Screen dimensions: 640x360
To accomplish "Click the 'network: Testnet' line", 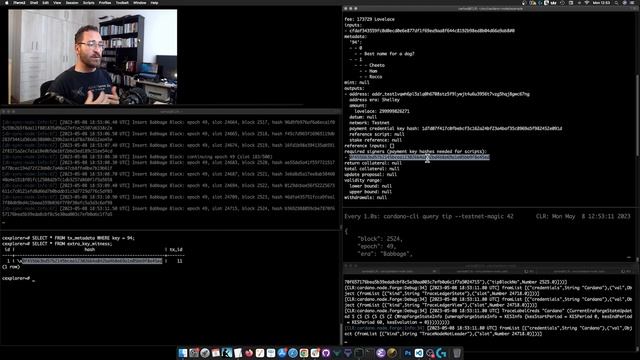I will click(369, 123).
